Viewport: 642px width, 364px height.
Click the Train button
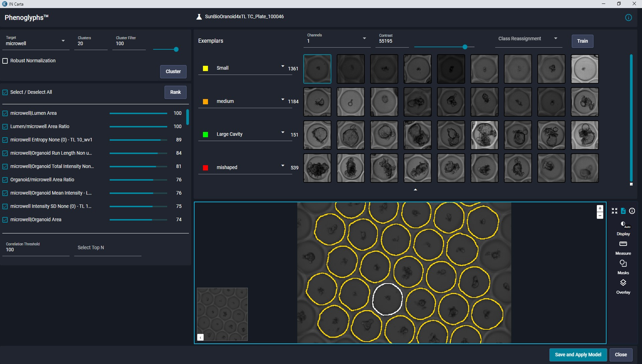pyautogui.click(x=582, y=41)
